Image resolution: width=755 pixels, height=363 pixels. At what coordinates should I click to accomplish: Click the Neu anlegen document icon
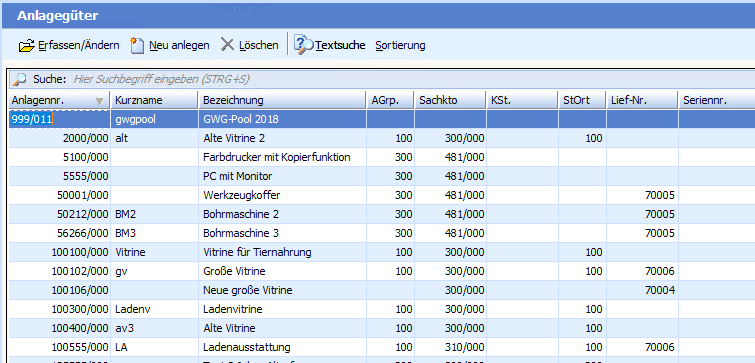click(138, 46)
